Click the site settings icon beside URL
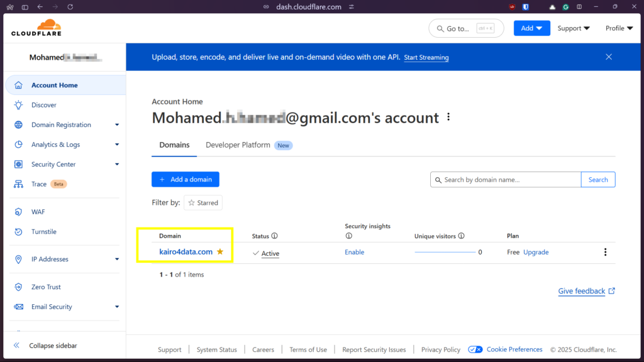Image resolution: width=644 pixels, height=362 pixels. [352, 6]
